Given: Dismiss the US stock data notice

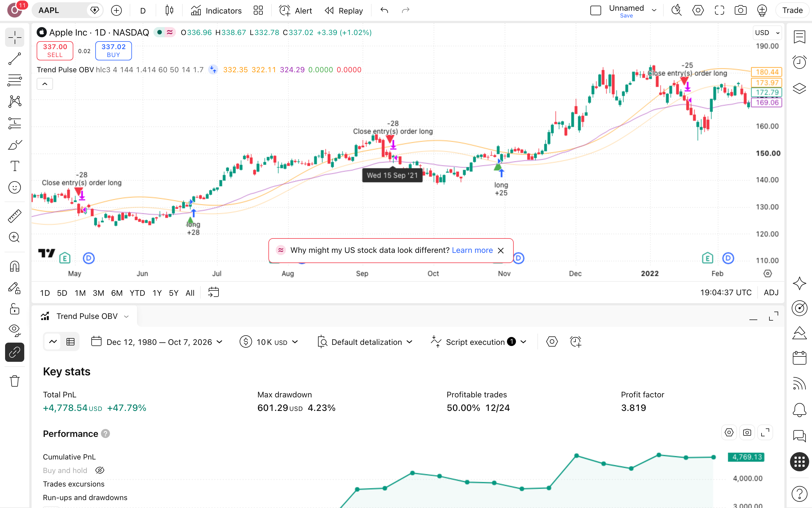Looking at the screenshot, I should coord(501,251).
